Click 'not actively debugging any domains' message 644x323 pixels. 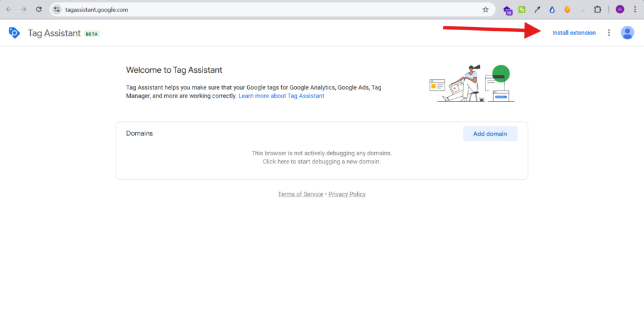click(321, 153)
